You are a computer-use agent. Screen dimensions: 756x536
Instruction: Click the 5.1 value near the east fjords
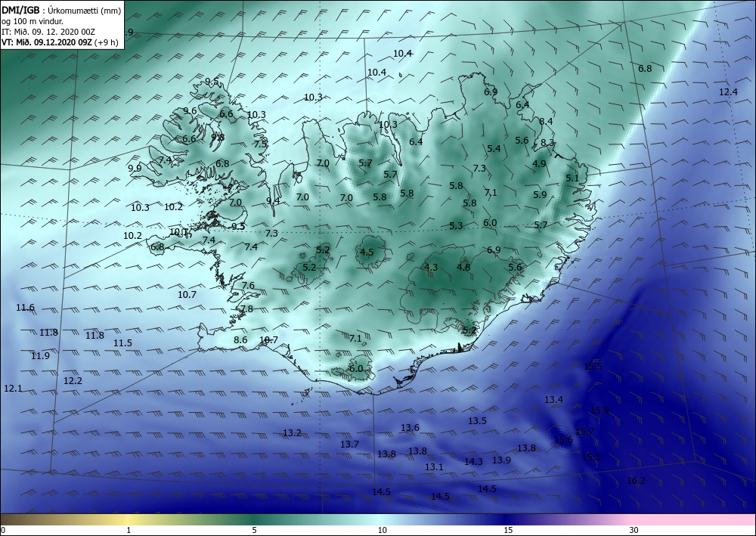click(x=572, y=178)
